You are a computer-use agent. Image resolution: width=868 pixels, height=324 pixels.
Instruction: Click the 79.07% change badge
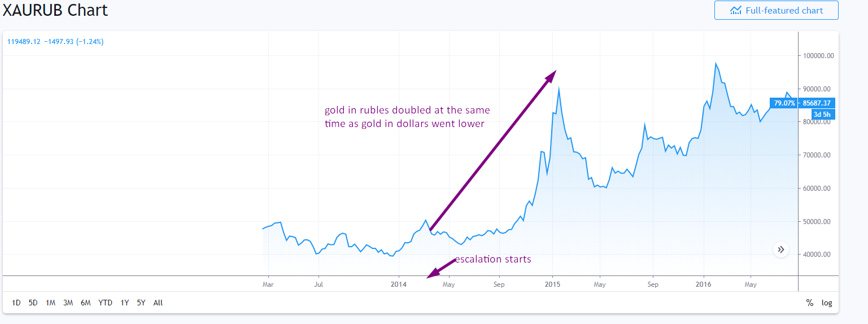(784, 103)
